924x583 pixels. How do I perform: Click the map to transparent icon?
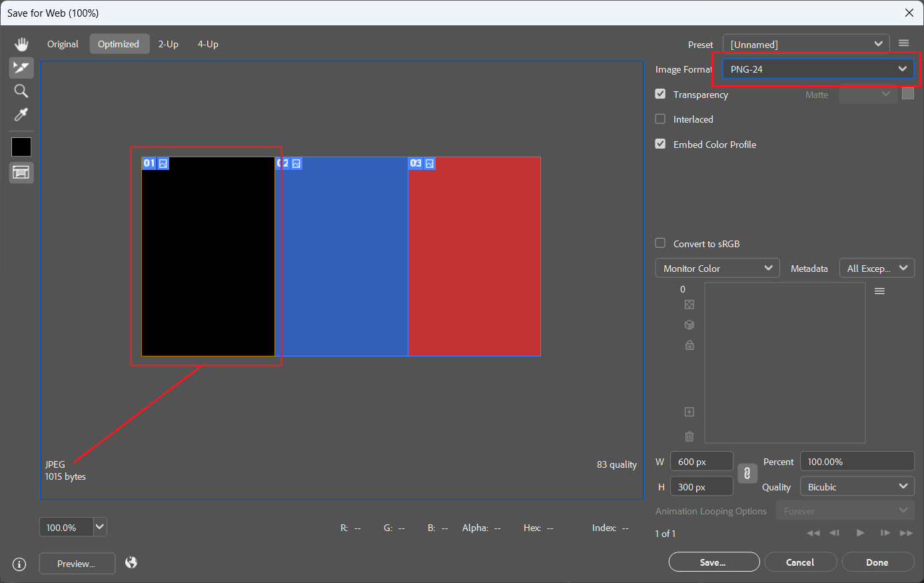coord(690,304)
